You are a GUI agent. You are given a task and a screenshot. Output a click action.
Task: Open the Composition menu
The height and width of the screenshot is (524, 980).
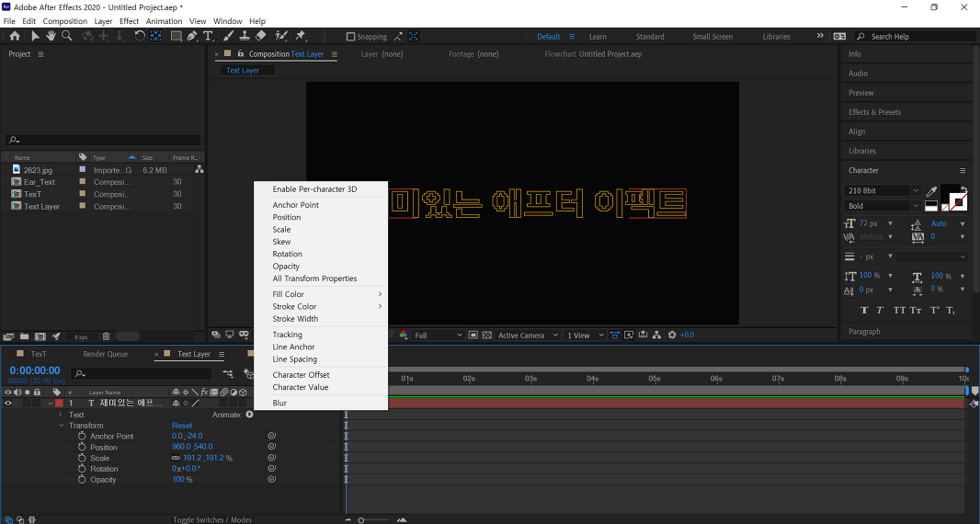tap(65, 21)
